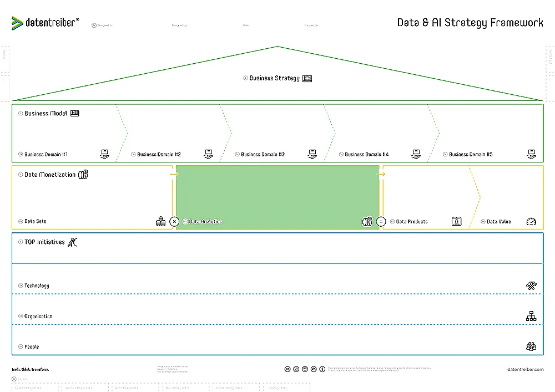Select the Data Value label
The width and height of the screenshot is (555, 392).
499,222
